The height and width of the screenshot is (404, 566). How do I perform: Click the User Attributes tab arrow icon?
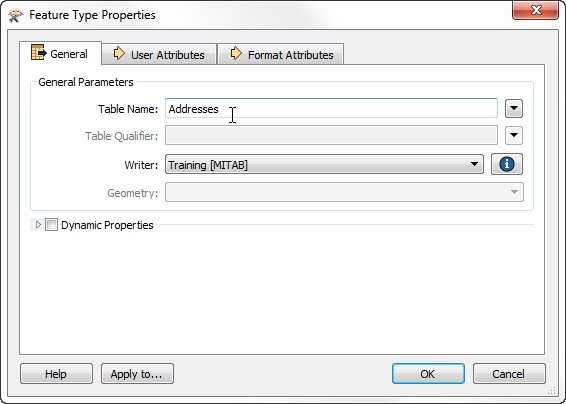point(119,53)
